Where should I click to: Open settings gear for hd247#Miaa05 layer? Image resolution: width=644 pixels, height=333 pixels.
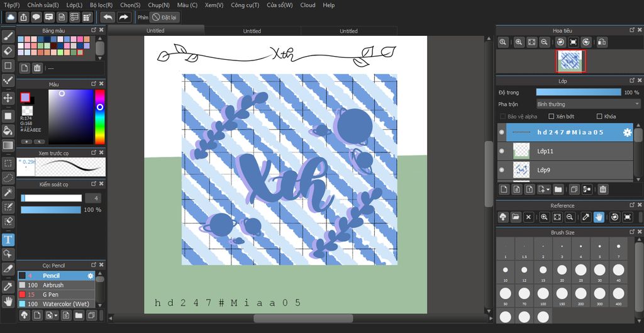coord(627,132)
